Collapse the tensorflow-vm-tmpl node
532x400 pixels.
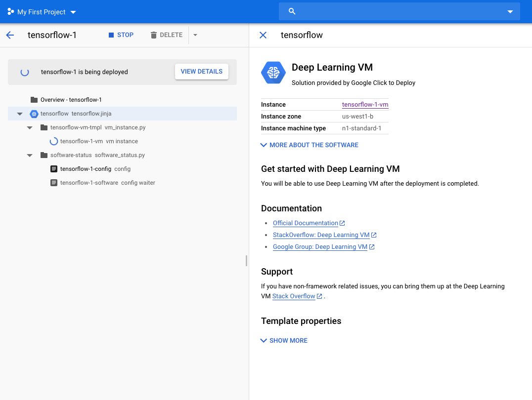click(30, 128)
